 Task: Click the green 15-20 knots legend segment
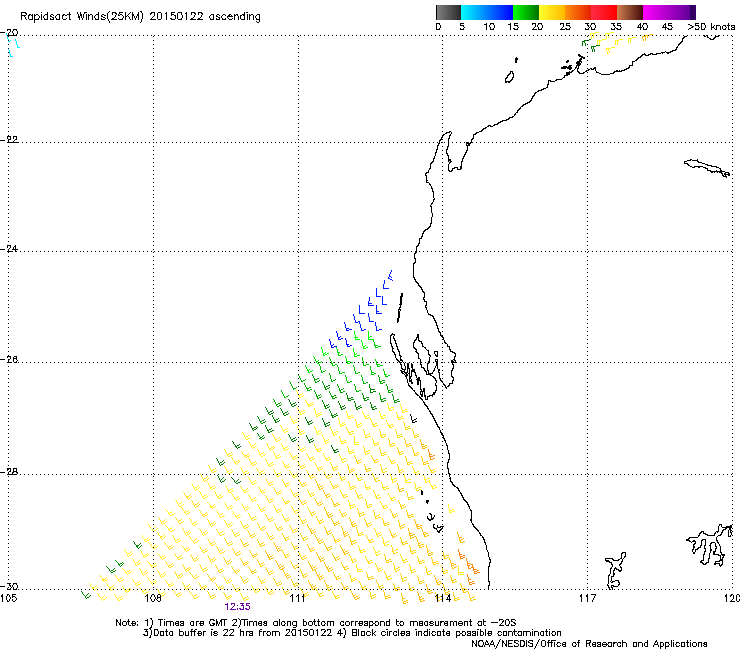526,12
